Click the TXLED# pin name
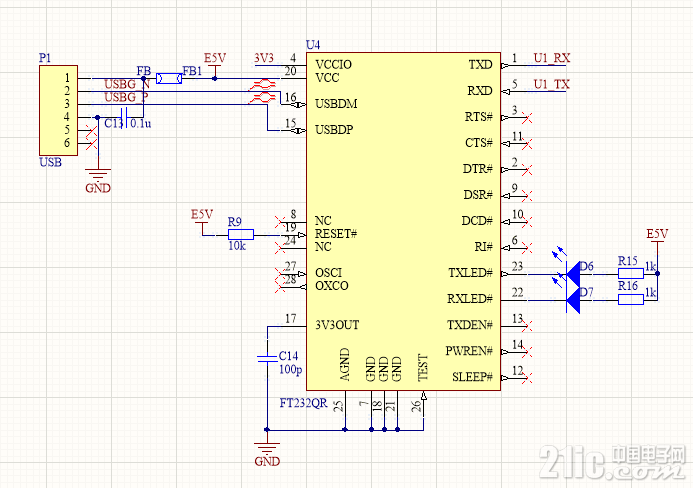This screenshot has width=693, height=488. [x=471, y=273]
